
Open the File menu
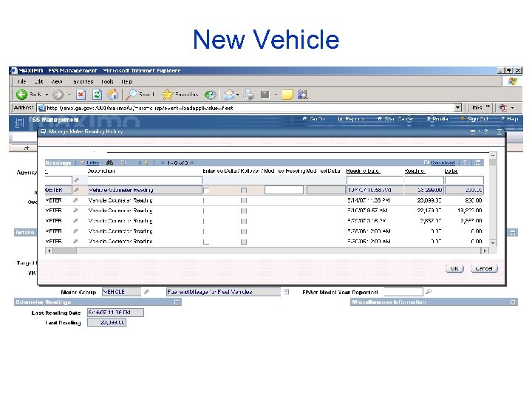click(x=21, y=82)
